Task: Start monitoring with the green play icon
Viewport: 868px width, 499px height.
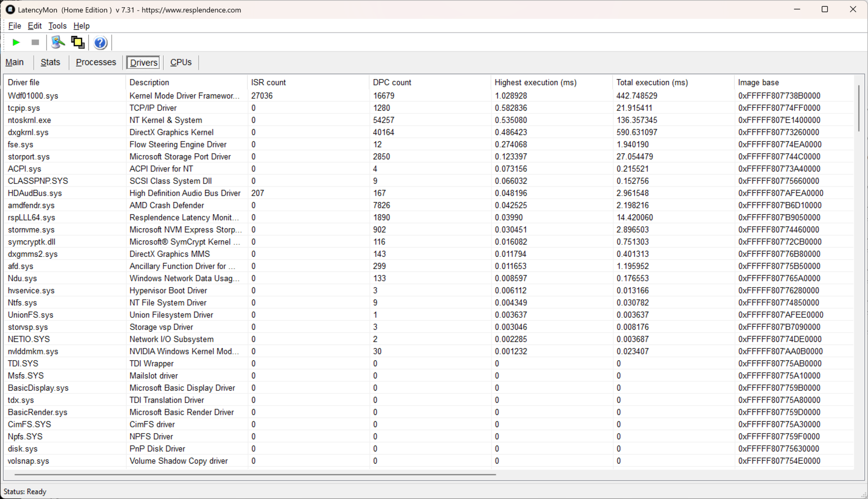Action: [x=16, y=42]
